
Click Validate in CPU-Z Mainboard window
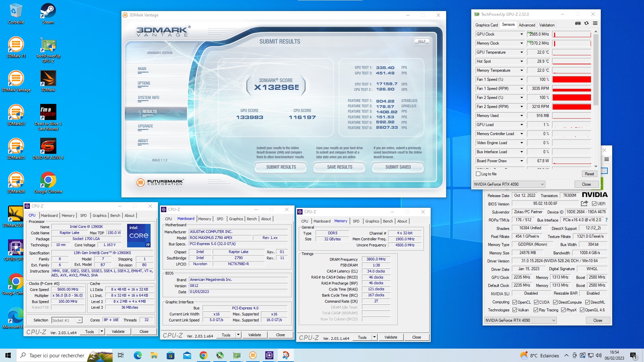(255, 335)
